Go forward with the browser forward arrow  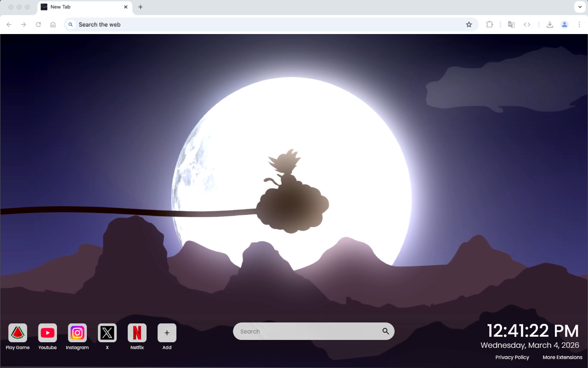(23, 24)
